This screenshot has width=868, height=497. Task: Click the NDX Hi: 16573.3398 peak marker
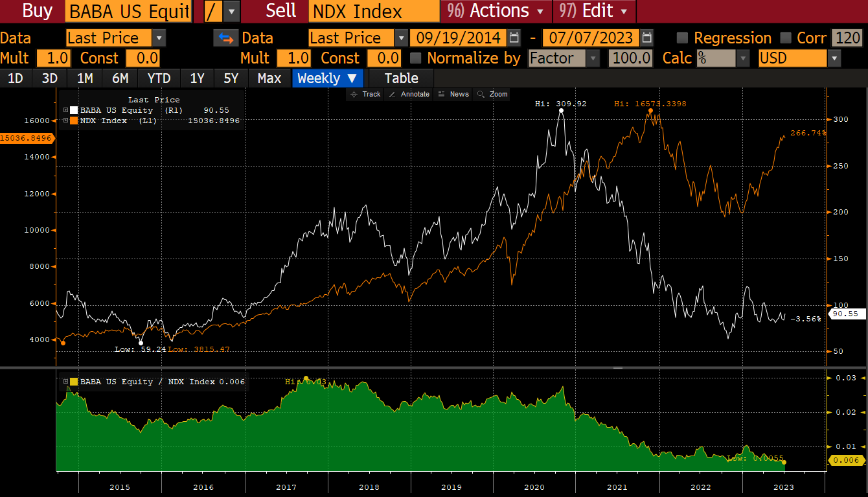click(650, 110)
